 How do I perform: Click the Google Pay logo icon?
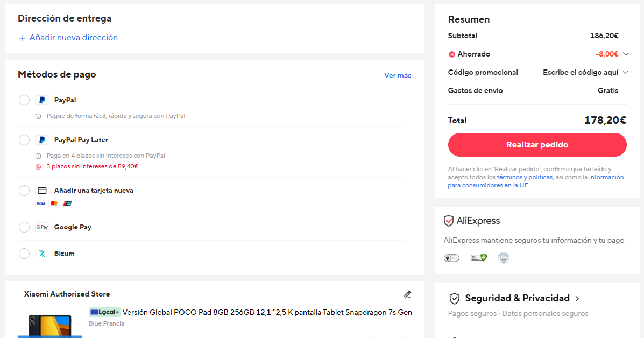[x=42, y=227]
